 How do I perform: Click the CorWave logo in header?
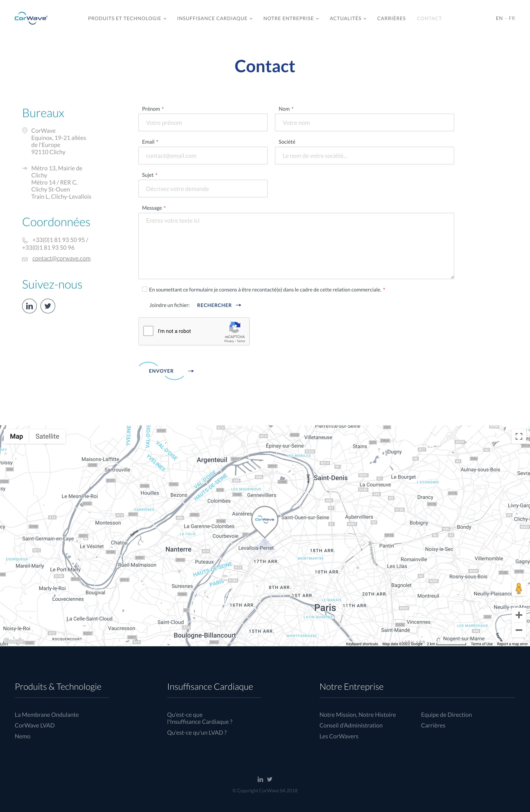tap(31, 18)
